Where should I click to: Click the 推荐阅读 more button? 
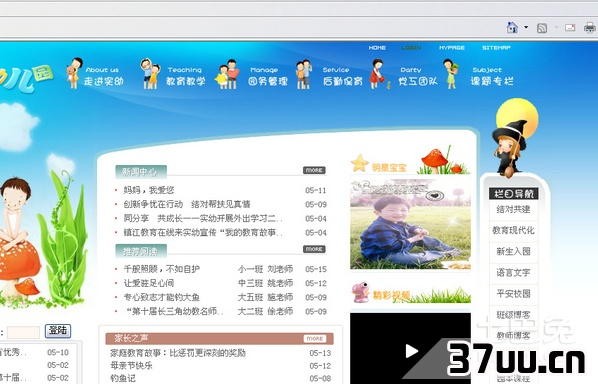pos(314,249)
